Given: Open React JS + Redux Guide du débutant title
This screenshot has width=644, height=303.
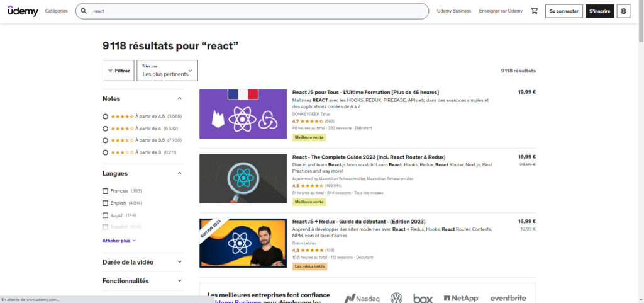Looking at the screenshot, I should 359,222.
